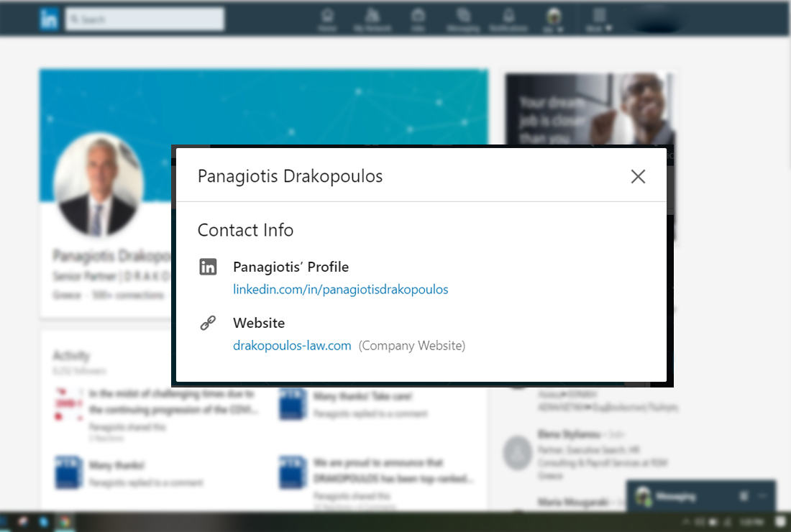Open Messaging in the navigation bar
This screenshot has width=791, height=532.
coord(463,20)
